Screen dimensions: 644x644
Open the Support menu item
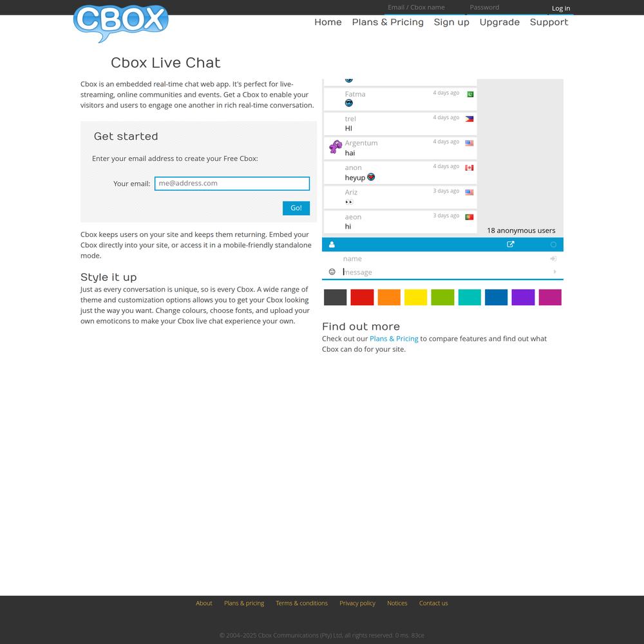(549, 22)
